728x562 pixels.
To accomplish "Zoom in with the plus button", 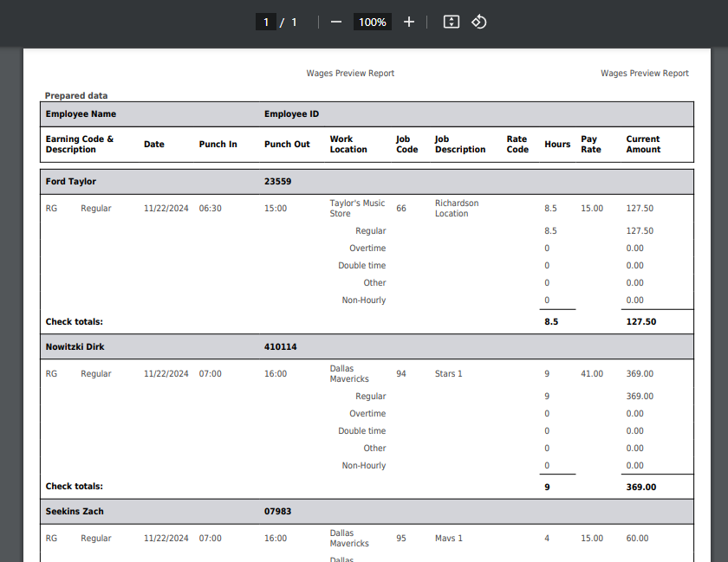I will (408, 22).
